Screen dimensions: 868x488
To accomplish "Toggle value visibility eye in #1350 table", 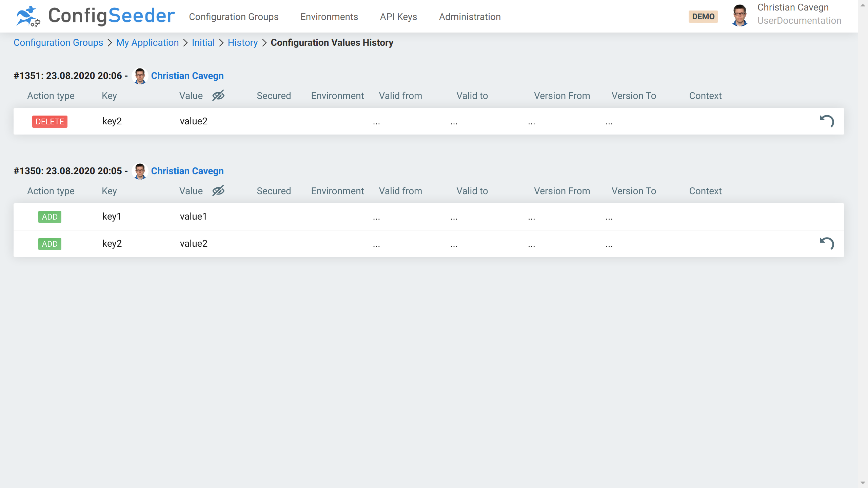I will [x=218, y=191].
